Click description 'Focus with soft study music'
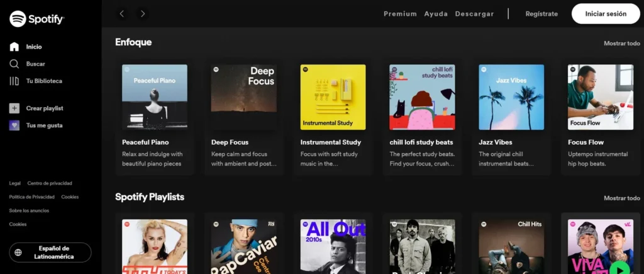Screen dimensions: 644x274 pyautogui.click(x=329, y=159)
